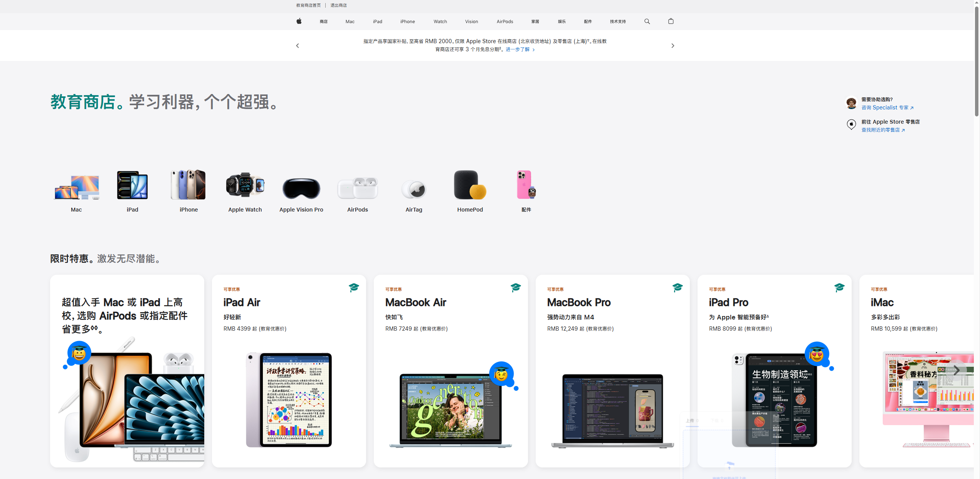Open the 家居 menu item
Screen dimensions: 980x479
535,22
